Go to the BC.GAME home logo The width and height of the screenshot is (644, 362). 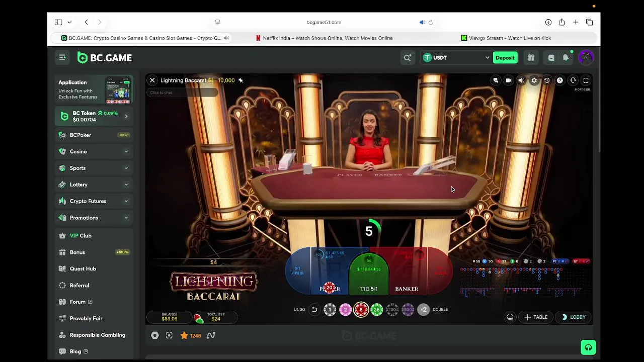point(105,58)
